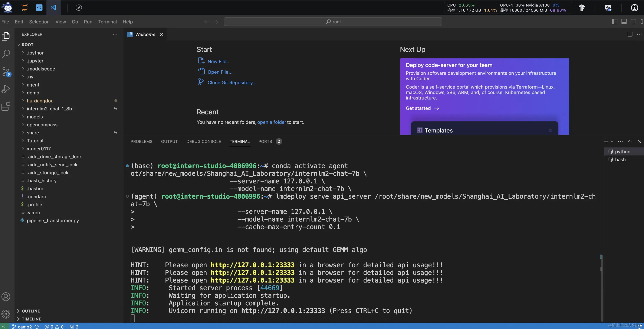644x329 pixels.
Task: Click the back navigation arrow
Action: [207, 22]
